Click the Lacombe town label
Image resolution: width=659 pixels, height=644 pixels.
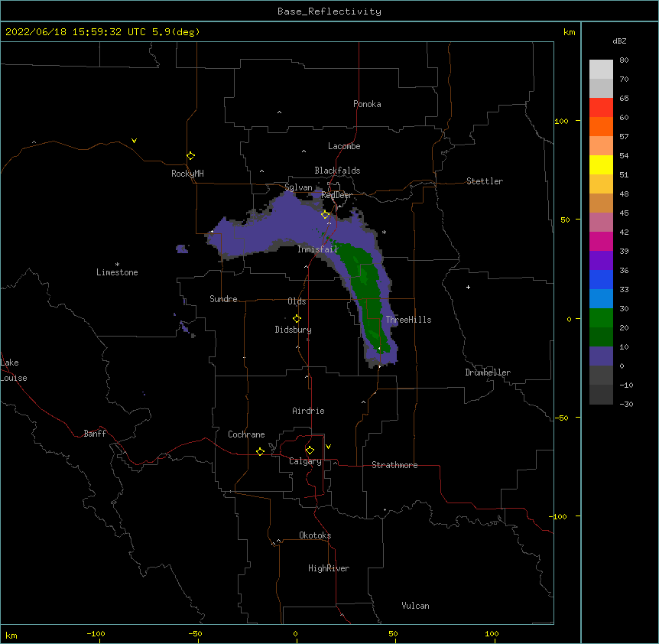(x=344, y=146)
